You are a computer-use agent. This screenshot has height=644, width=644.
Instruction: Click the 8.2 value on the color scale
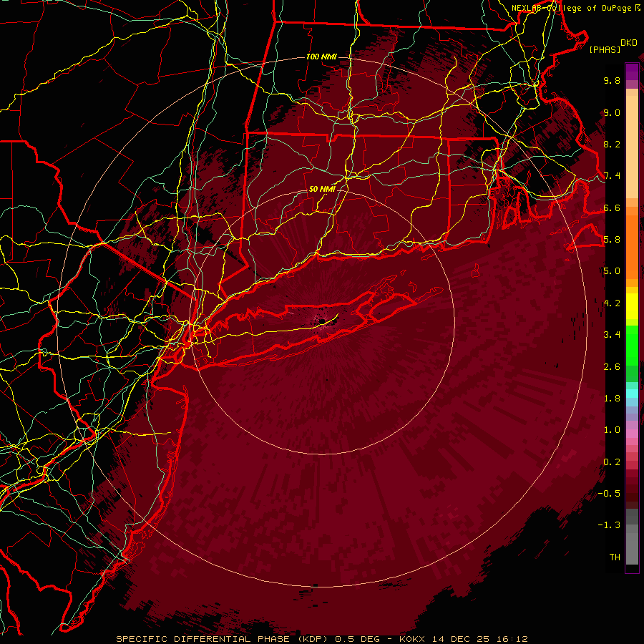[x=612, y=144]
